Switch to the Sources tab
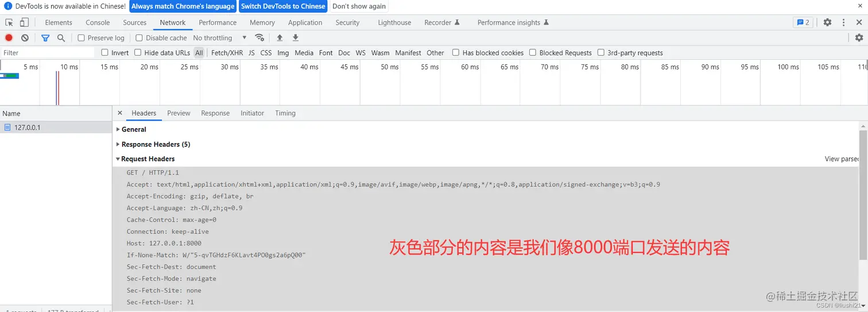This screenshot has width=868, height=312. point(135,22)
